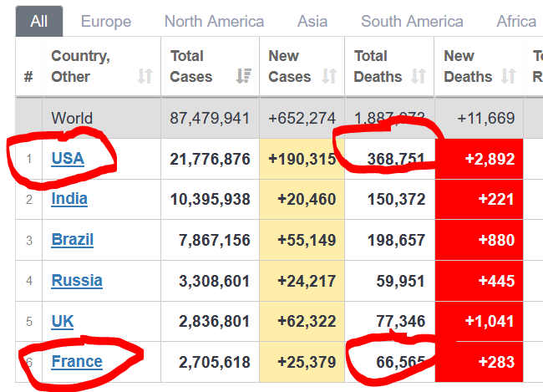Click sort arrows beside Country, Other header

pos(145,77)
